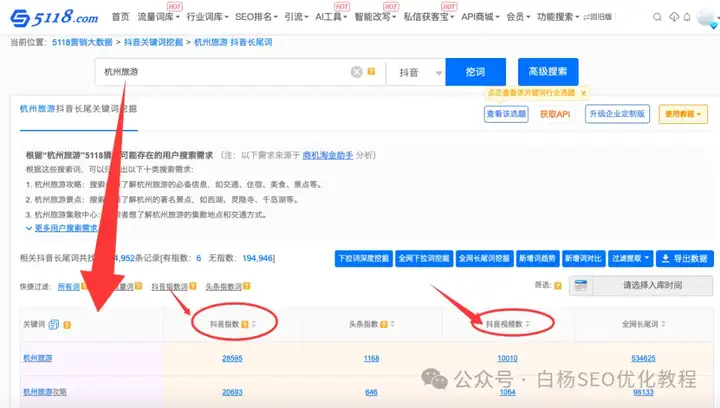Expand the AI工具 menu
720x408 pixels.
pyautogui.click(x=331, y=17)
